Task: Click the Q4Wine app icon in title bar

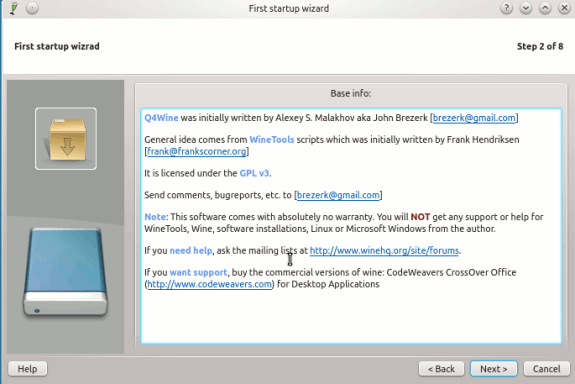Action: click(14, 8)
